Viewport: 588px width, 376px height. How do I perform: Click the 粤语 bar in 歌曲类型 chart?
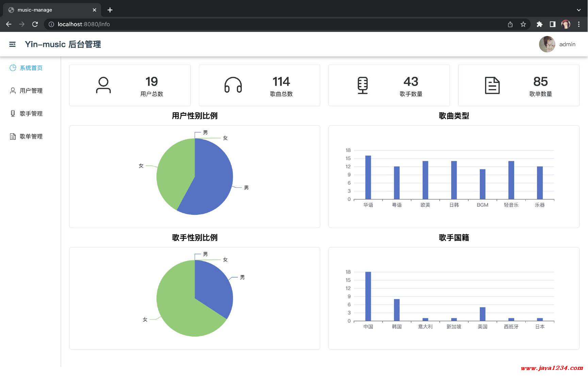pyautogui.click(x=397, y=183)
